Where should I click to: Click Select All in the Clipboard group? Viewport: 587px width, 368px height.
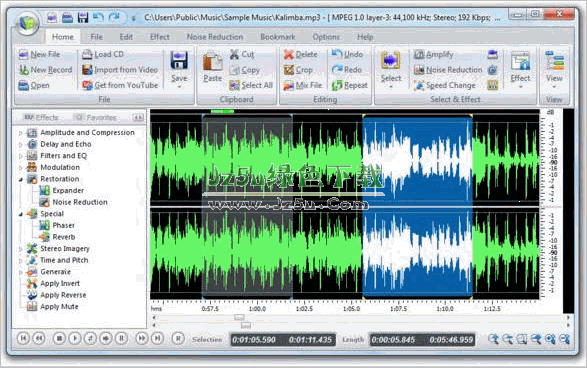[x=251, y=85]
